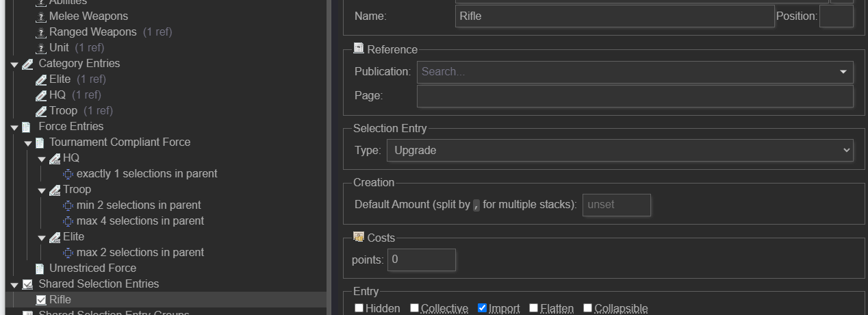Click the Position input field

(x=837, y=16)
